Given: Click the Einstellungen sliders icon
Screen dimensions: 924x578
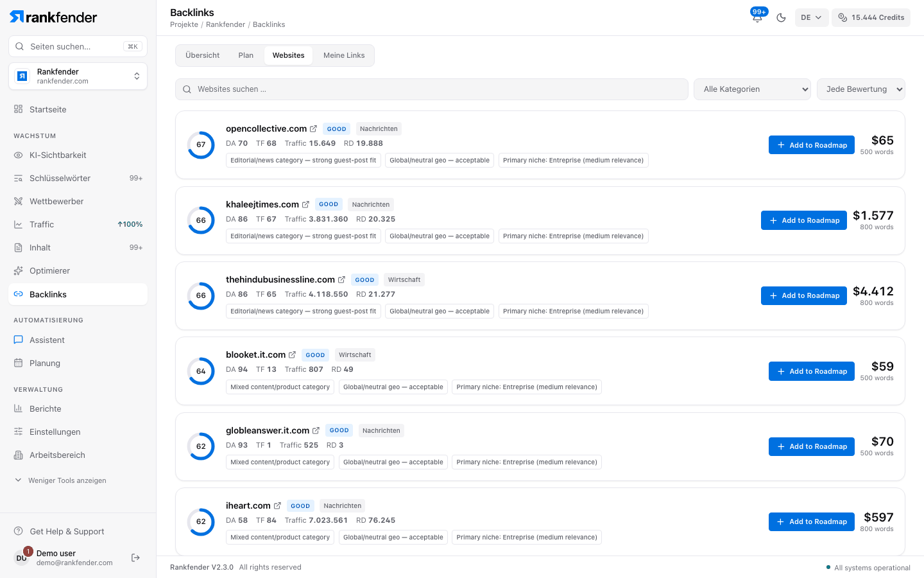Looking at the screenshot, I should coord(18,432).
